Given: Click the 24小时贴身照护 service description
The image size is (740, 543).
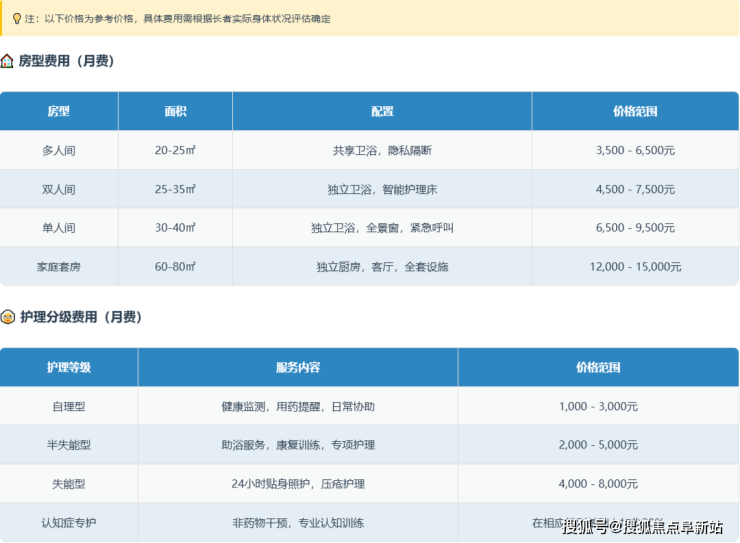Looking at the screenshot, I should (298, 484).
